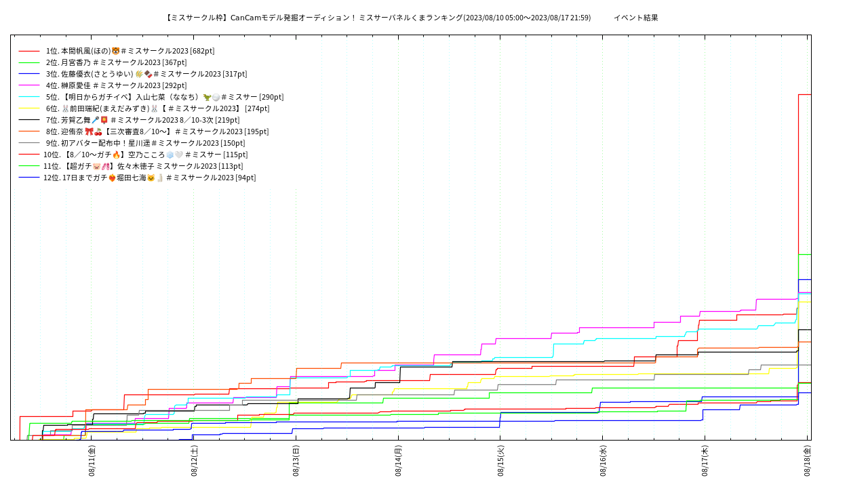Click the green line sample for 2位
868x488 pixels.
[29, 62]
